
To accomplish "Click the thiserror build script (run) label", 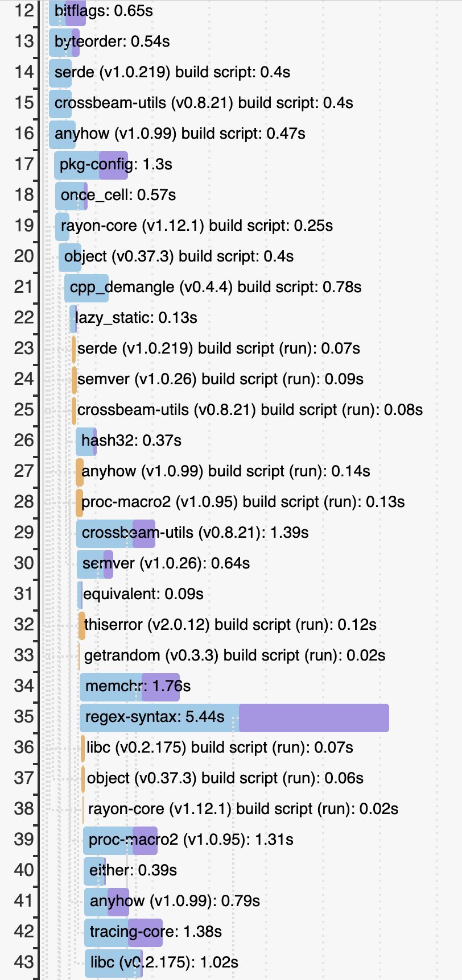I will pos(230,625).
